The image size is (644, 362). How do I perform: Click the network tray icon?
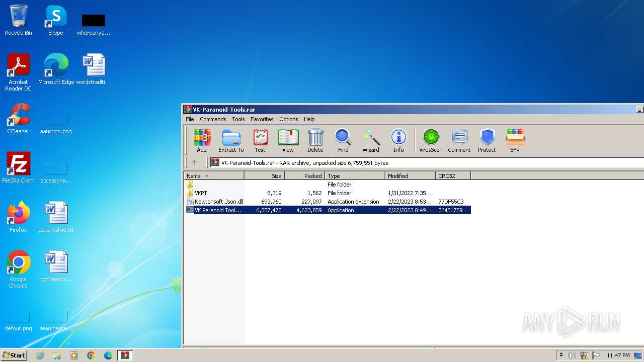[584, 355]
